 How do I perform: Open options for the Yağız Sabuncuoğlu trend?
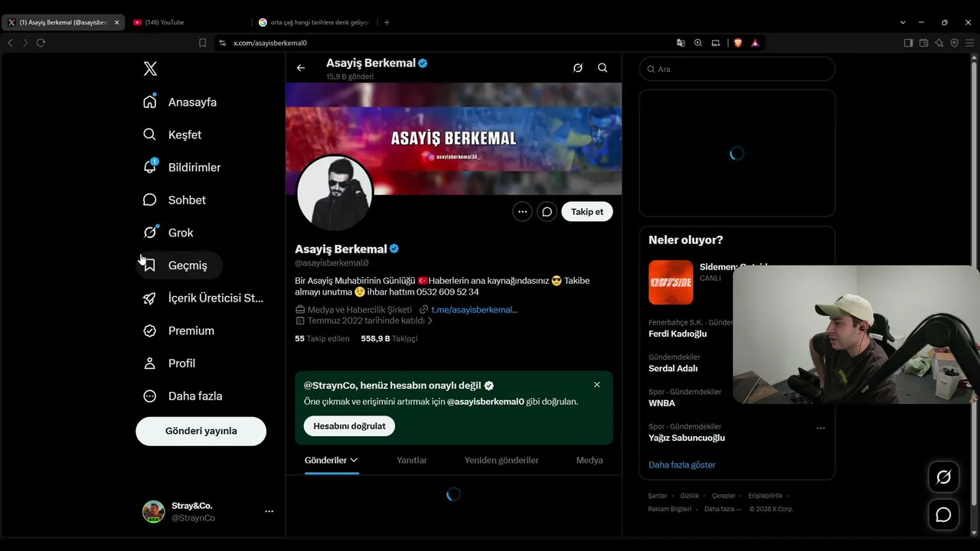click(x=821, y=428)
